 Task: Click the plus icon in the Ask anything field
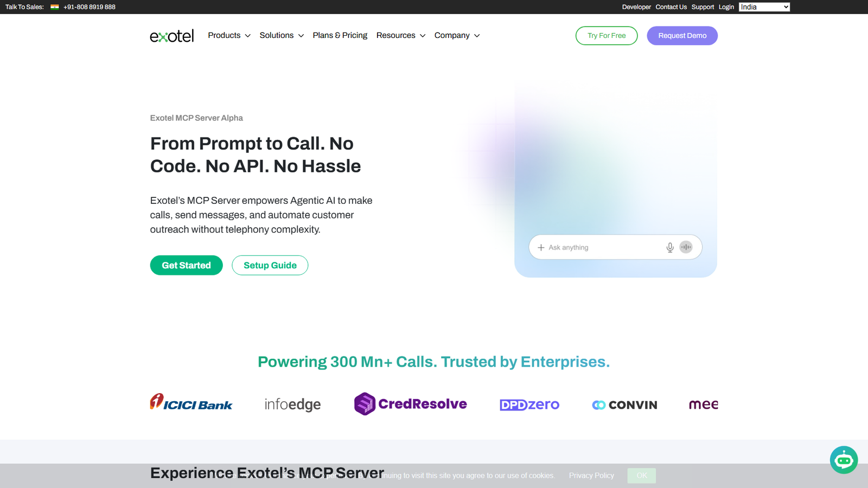tap(541, 247)
